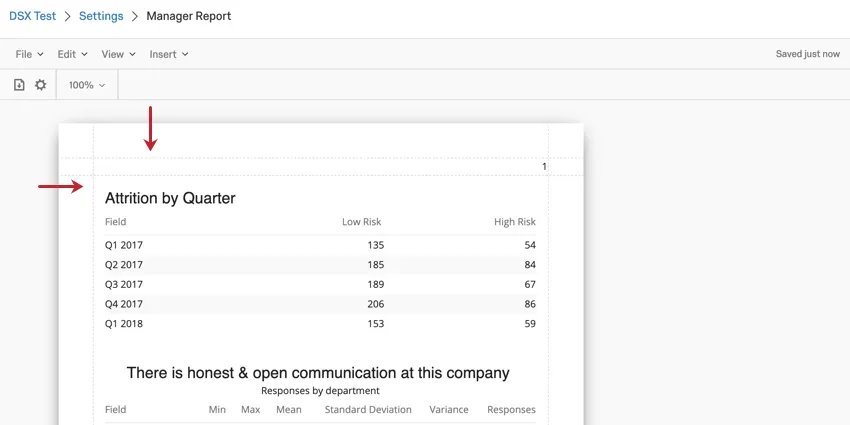Click the Low Risk column header
Screen dimensions: 850x425
point(361,222)
